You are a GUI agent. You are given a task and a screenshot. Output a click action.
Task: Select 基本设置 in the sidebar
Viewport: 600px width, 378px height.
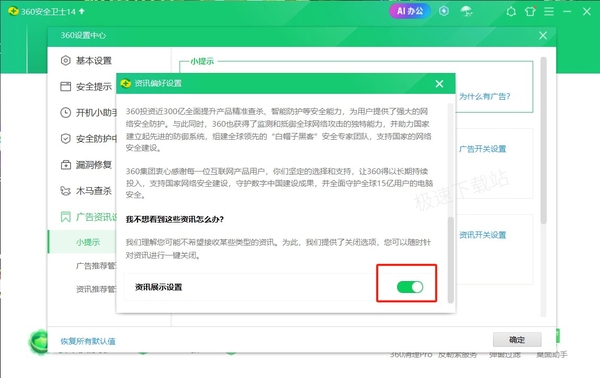click(94, 60)
